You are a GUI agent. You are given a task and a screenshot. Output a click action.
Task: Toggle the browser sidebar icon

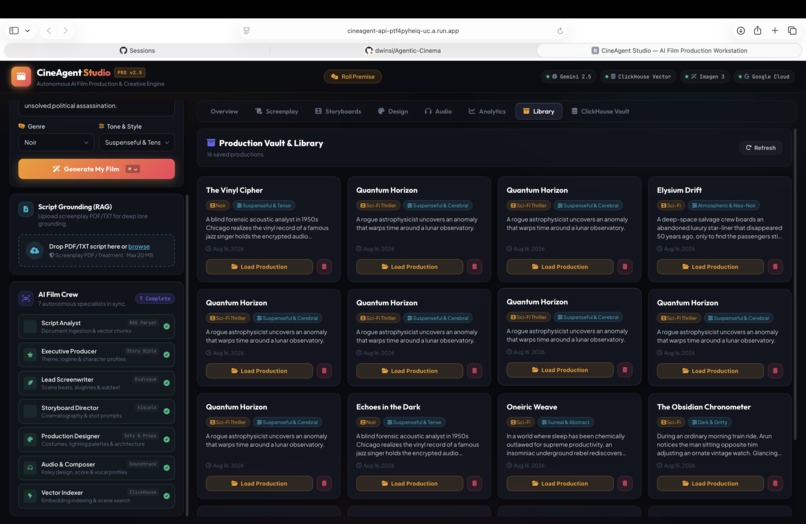(x=14, y=31)
